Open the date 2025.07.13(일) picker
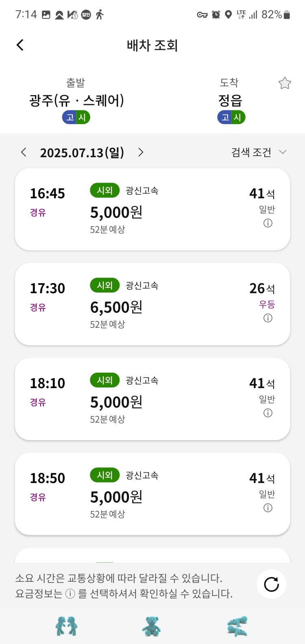 coord(82,153)
